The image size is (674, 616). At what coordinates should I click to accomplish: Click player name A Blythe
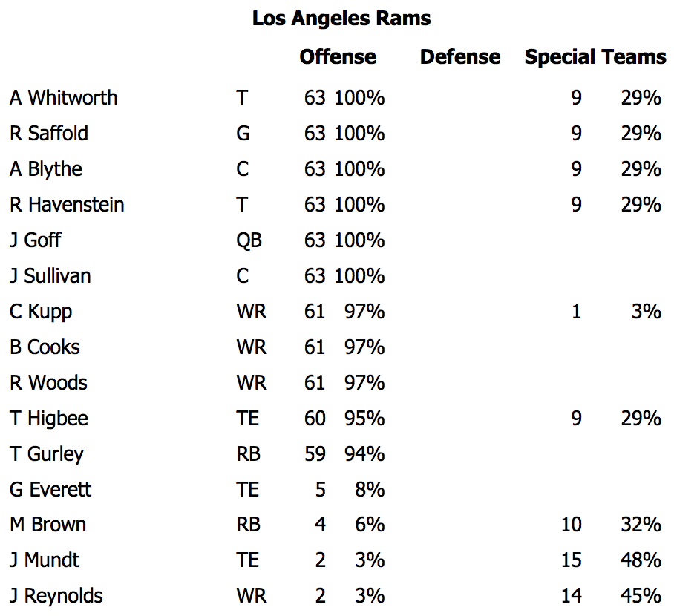pos(46,169)
